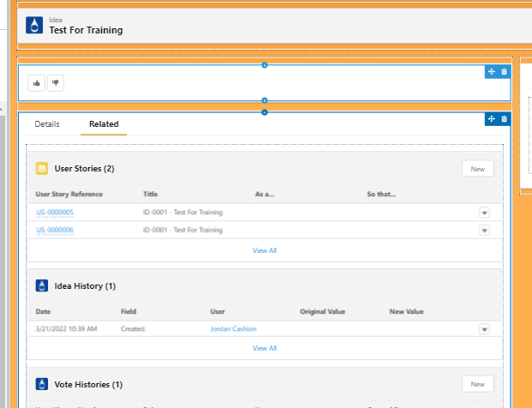
Task: Click move handle on the voting component
Action: [492, 72]
